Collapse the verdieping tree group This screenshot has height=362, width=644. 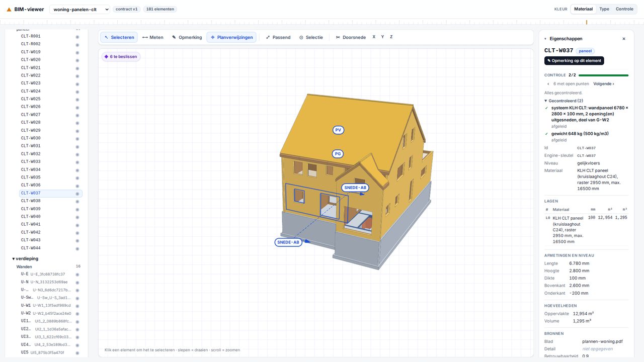pos(14,259)
